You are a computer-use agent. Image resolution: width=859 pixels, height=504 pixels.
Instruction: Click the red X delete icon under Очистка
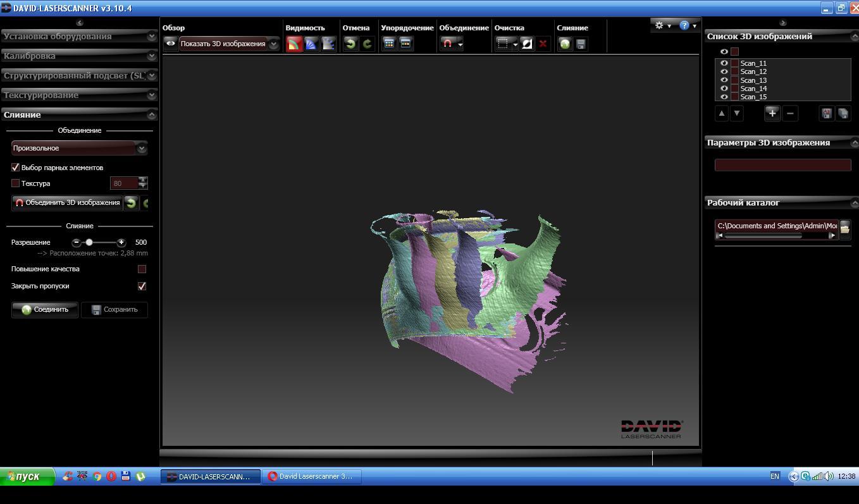click(x=543, y=44)
